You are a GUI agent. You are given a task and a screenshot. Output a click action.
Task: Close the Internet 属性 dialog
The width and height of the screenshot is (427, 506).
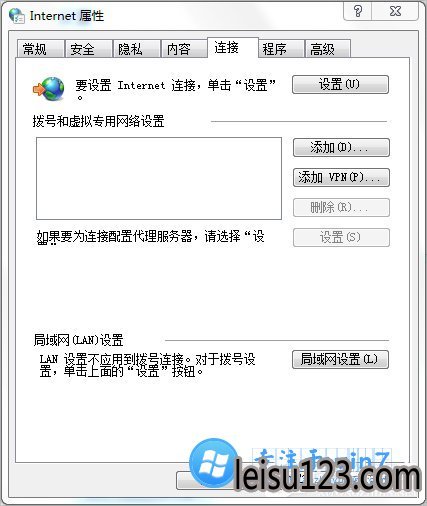[395, 12]
